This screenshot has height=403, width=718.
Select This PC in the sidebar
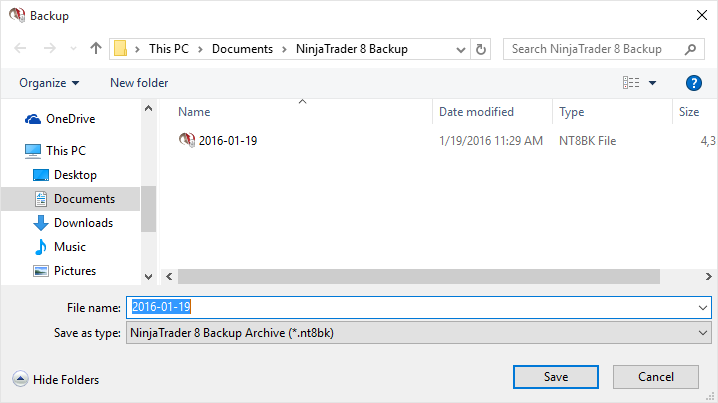(65, 151)
